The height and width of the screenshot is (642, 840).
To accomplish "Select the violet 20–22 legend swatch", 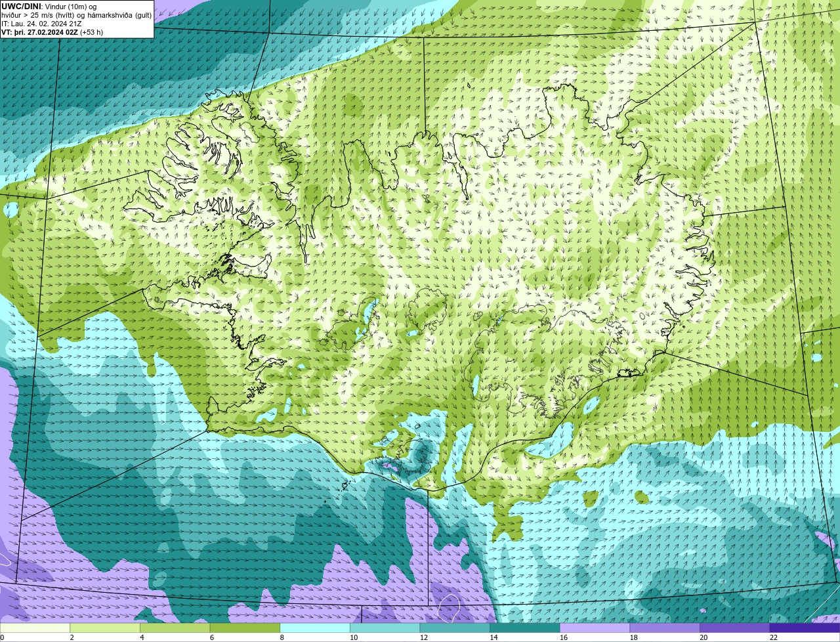I will (x=734, y=628).
